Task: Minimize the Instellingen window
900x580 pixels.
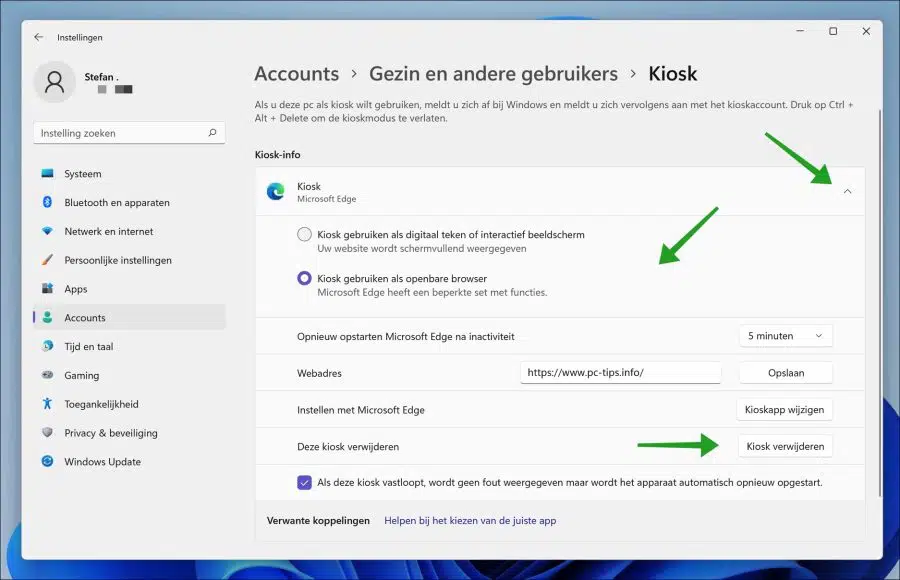Action: click(x=800, y=31)
